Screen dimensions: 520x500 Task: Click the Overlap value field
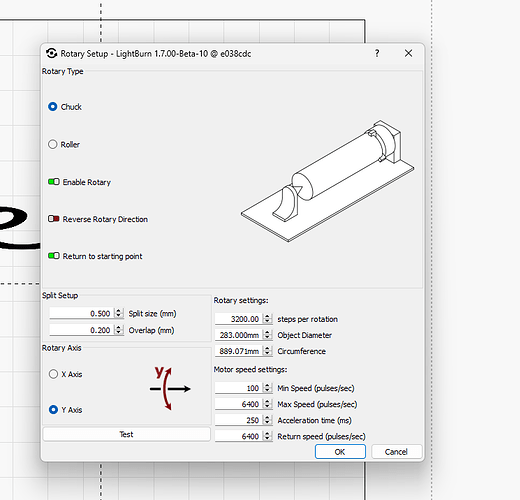[x=82, y=330]
